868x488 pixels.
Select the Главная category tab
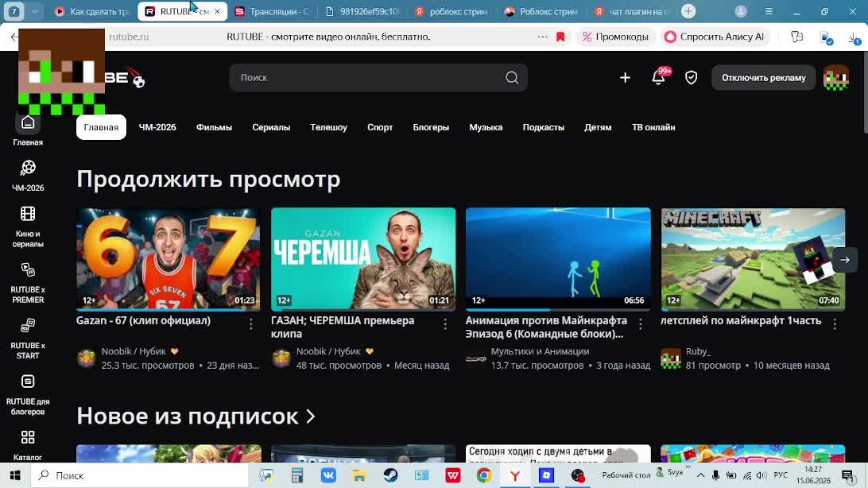101,127
